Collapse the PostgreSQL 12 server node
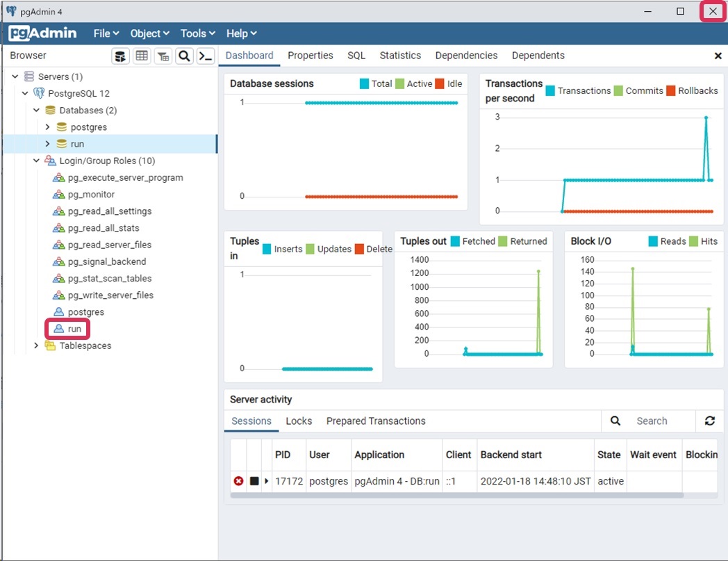728x561 pixels. point(25,93)
